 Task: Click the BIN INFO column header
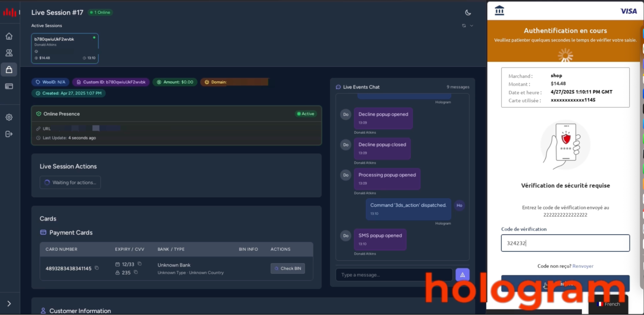click(x=248, y=249)
